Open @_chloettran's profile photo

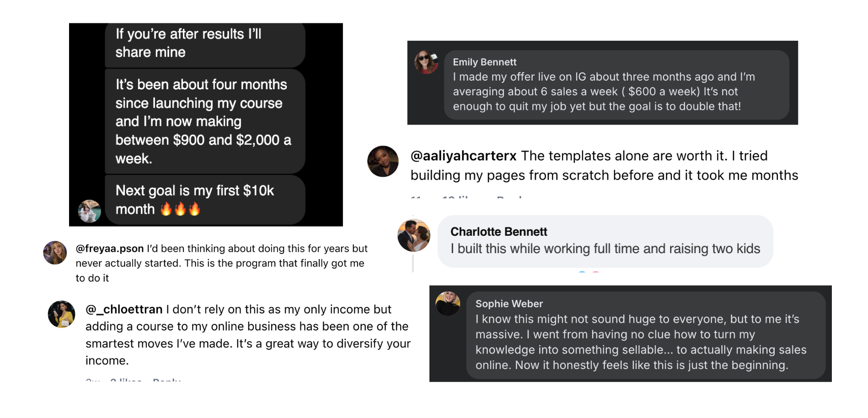tap(62, 314)
